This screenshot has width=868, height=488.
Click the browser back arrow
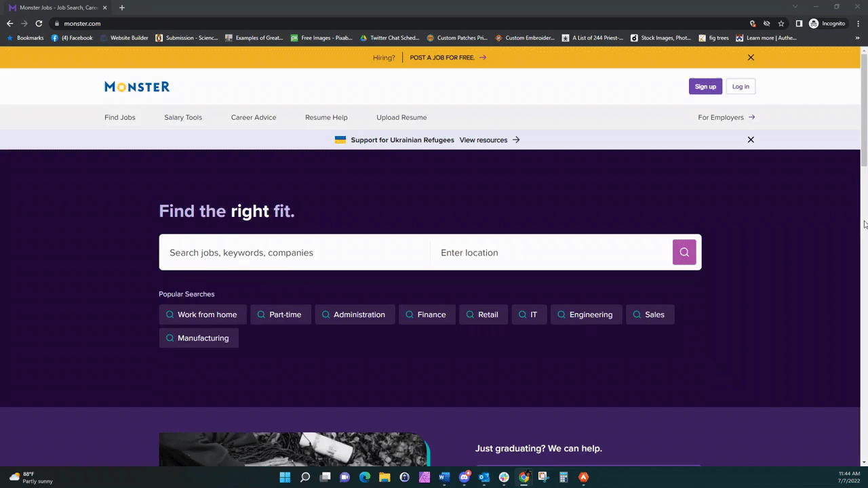coord(9,23)
